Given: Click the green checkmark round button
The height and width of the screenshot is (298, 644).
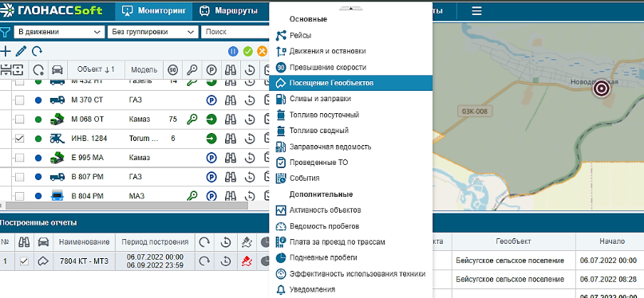Looking at the screenshot, I should (x=247, y=51).
